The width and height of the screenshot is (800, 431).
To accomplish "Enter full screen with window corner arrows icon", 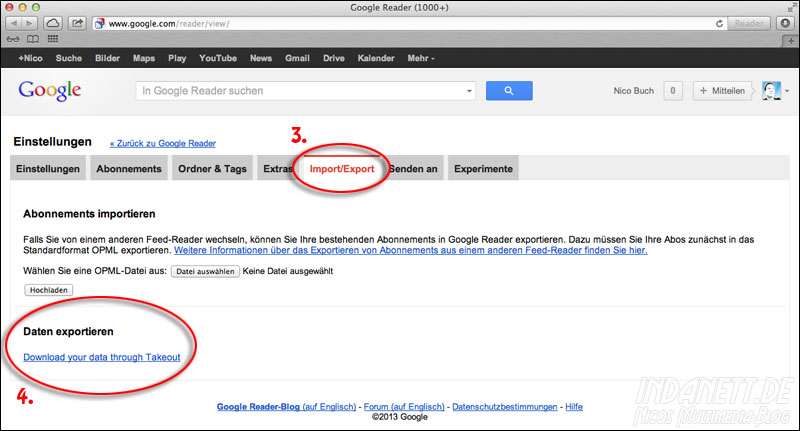I will (791, 7).
